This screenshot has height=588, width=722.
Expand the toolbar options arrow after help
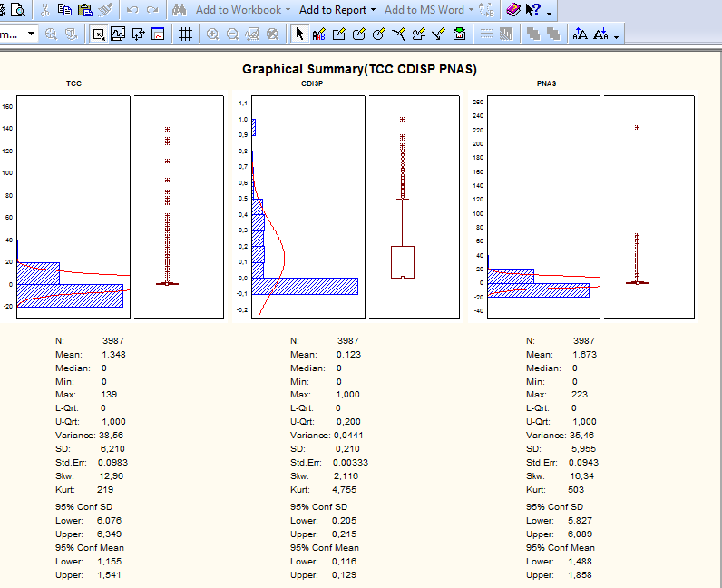pyautogui.click(x=550, y=13)
